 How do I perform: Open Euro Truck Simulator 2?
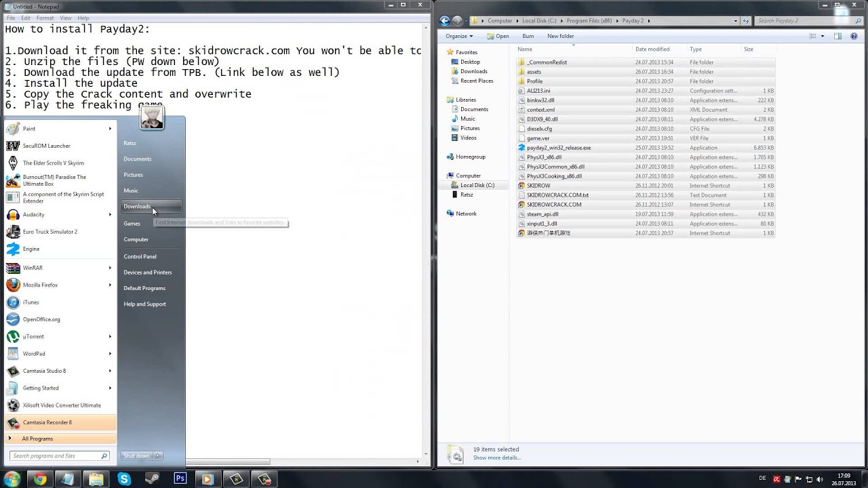point(58,232)
